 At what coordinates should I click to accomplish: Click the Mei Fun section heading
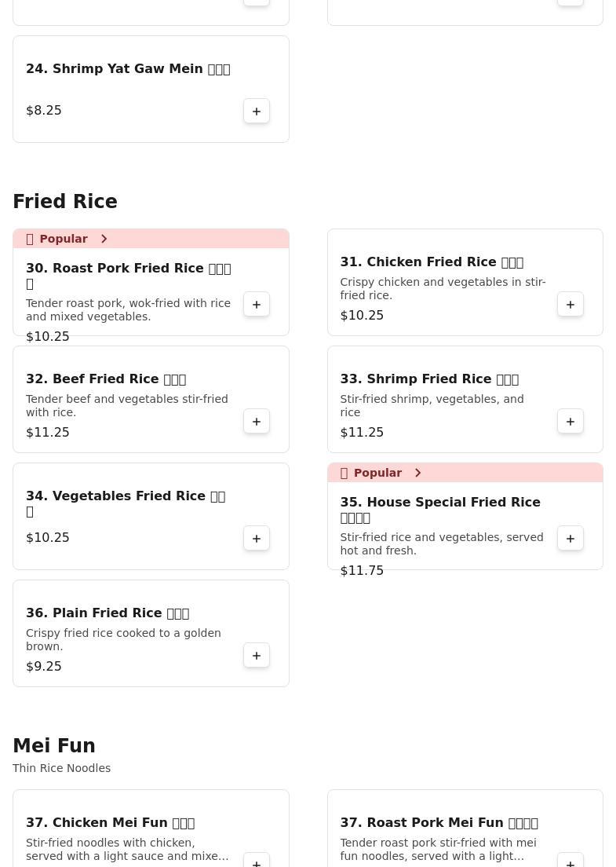tap(54, 746)
